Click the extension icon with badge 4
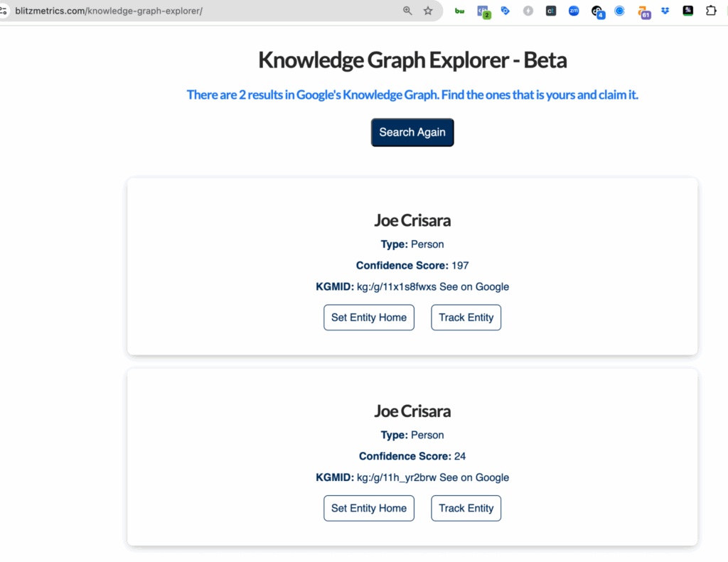Image resolution: width=728 pixels, height=562 pixels. coord(596,11)
